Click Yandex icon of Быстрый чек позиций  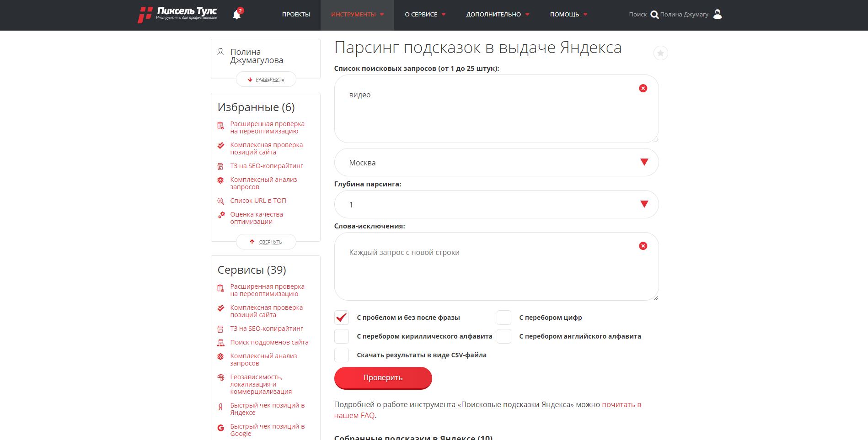pyautogui.click(x=220, y=407)
